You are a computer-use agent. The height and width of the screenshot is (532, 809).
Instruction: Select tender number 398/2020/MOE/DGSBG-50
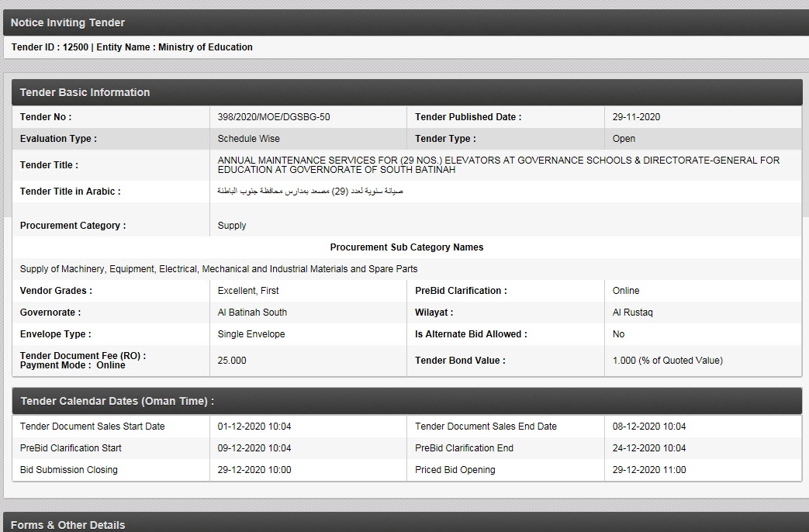tap(274, 117)
